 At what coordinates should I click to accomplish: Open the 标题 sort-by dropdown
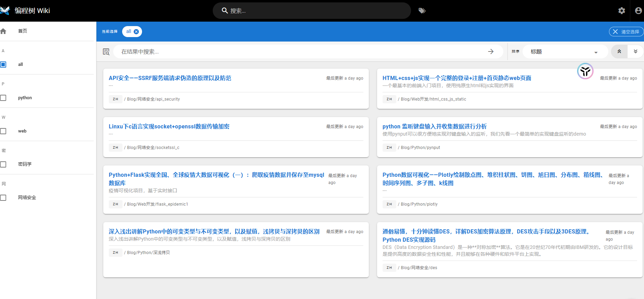tap(565, 51)
